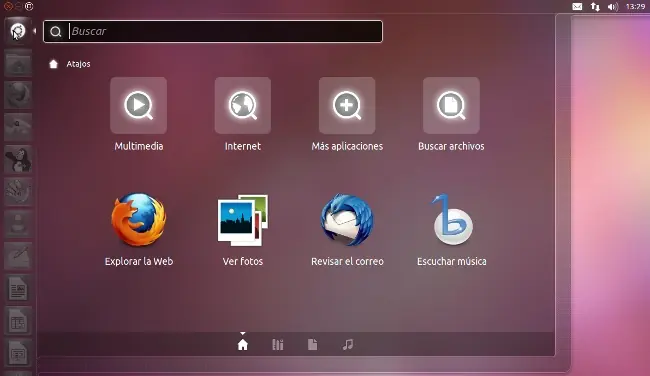The width and height of the screenshot is (650, 376).
Task: Open the Home folder from the launcher
Action: (18, 63)
